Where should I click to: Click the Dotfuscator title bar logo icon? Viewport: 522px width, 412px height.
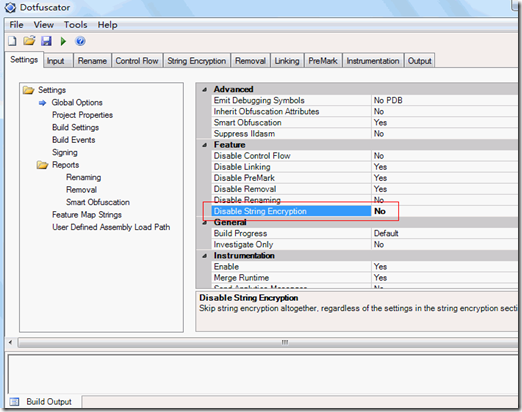pos(10,7)
